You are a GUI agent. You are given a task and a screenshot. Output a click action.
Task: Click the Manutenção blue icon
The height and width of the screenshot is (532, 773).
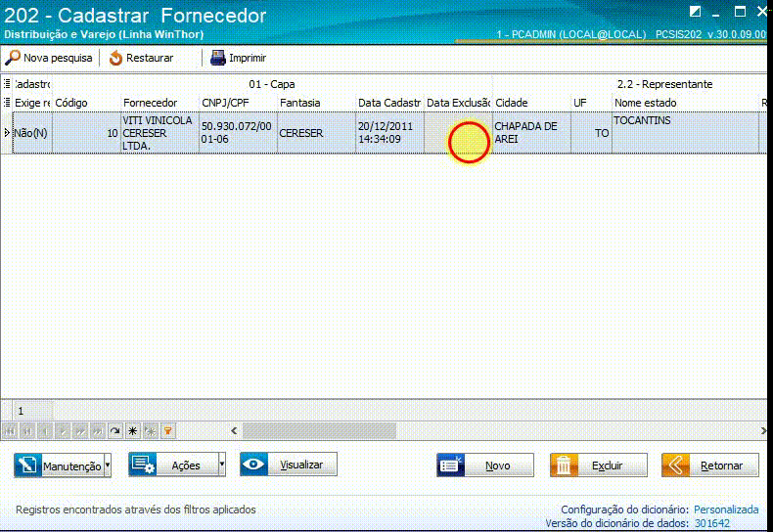(27, 465)
